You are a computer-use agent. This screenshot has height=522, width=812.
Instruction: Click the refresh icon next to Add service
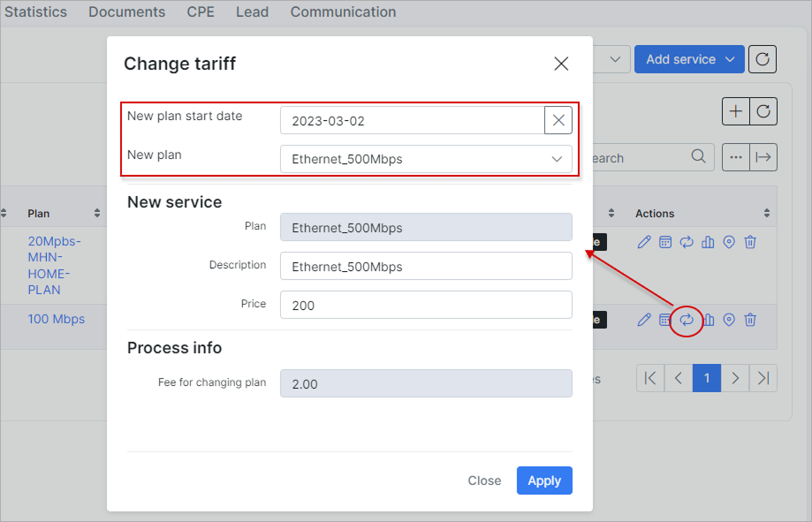click(763, 59)
